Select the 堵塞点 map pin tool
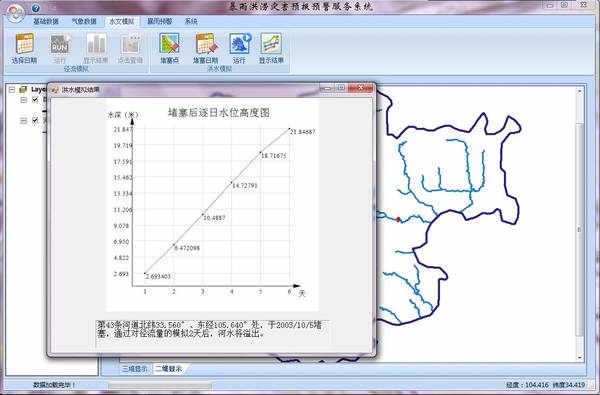Screen dimensions: 600x395 coord(169,43)
